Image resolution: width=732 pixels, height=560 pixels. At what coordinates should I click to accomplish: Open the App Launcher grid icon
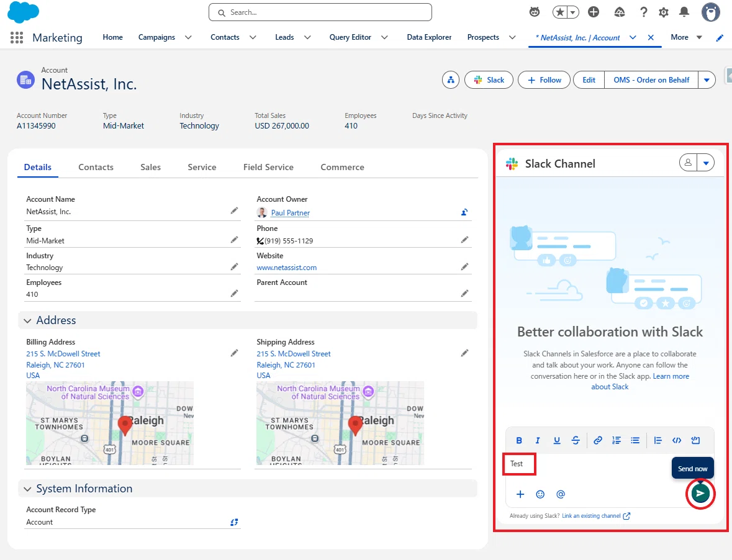point(17,37)
